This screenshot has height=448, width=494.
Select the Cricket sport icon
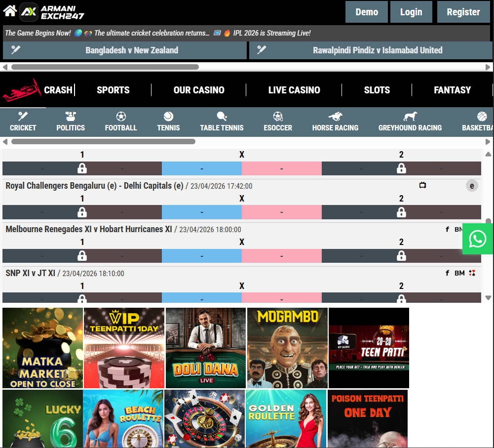click(x=23, y=117)
